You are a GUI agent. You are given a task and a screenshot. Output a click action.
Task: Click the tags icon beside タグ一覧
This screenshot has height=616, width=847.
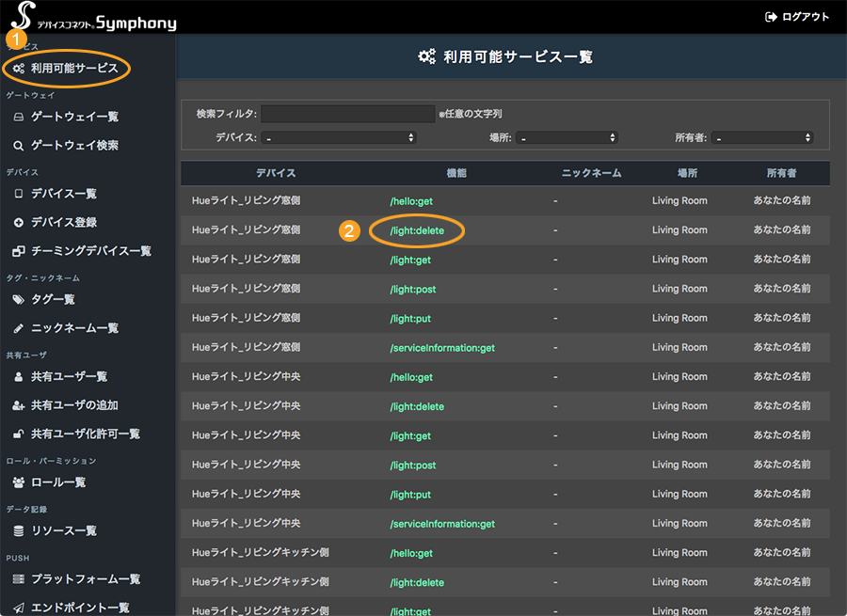(x=19, y=299)
